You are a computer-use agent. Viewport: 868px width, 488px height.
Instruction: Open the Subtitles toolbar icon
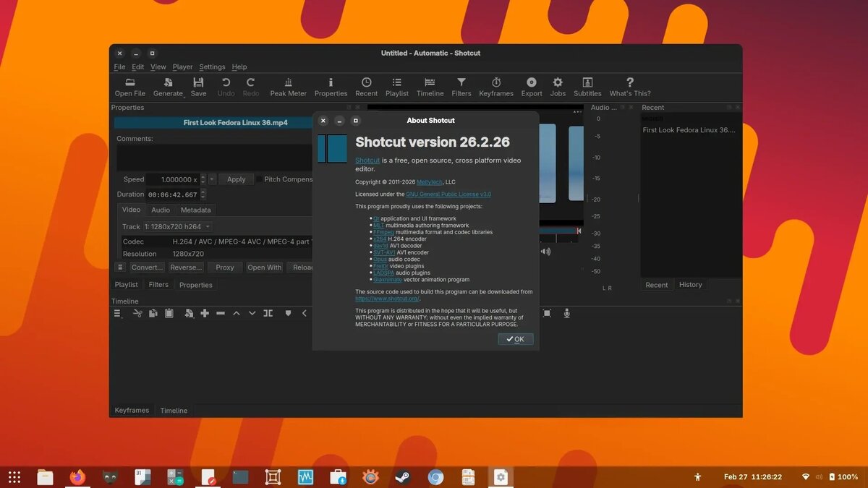tap(587, 82)
